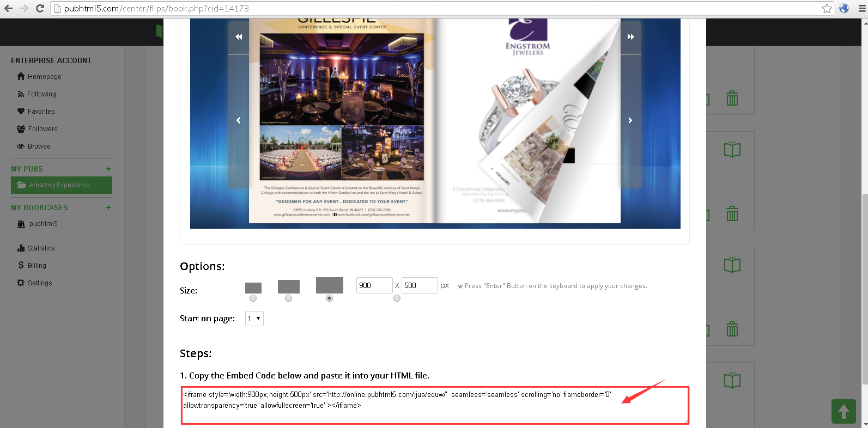Jump to the flipbook's last page with the double-right arrow

(631, 36)
